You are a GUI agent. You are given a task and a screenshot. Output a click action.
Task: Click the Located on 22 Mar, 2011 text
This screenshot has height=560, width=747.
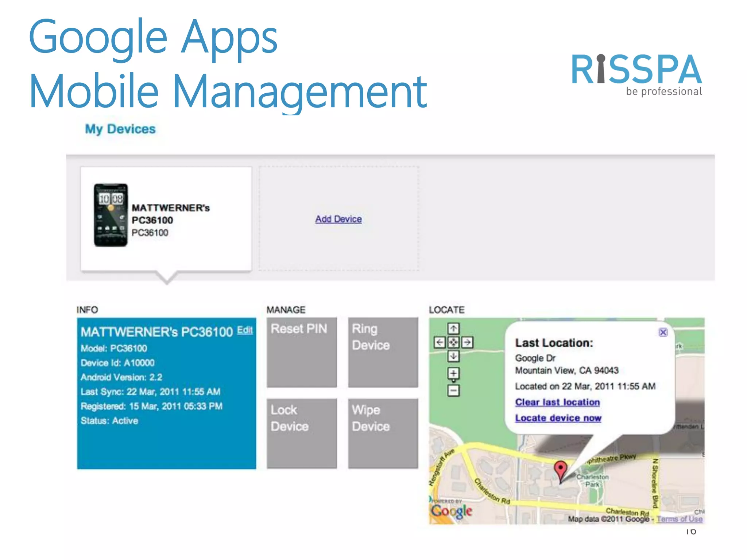tap(585, 386)
